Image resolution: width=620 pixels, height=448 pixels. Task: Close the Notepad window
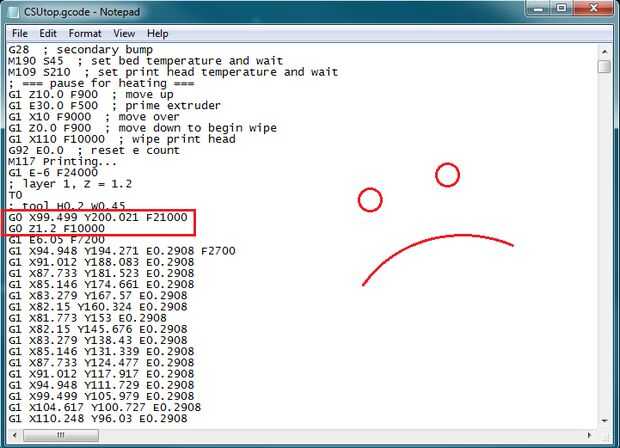tap(594, 8)
